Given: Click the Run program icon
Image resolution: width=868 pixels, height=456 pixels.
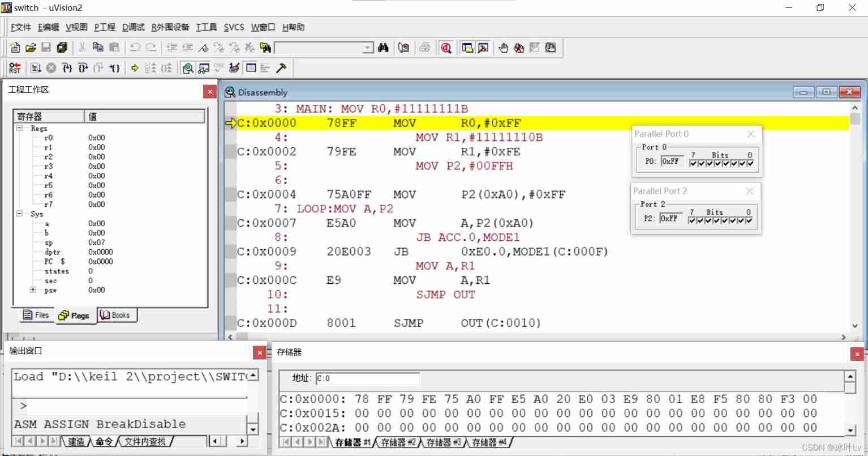Looking at the screenshot, I should (35, 68).
